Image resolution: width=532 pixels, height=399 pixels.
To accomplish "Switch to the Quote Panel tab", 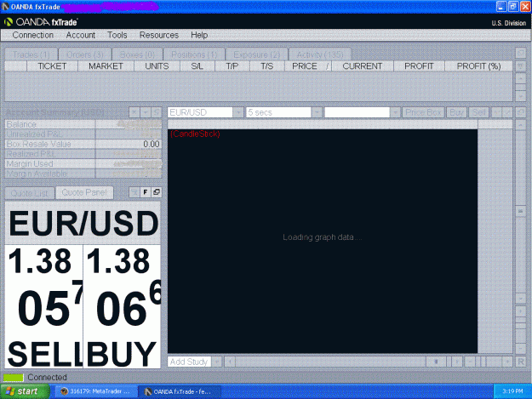I will click(84, 192).
